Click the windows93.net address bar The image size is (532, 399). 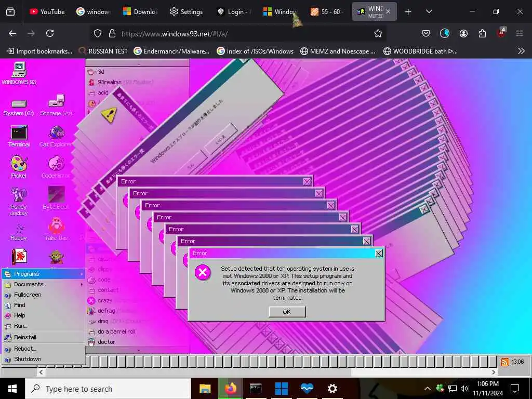pos(237,34)
